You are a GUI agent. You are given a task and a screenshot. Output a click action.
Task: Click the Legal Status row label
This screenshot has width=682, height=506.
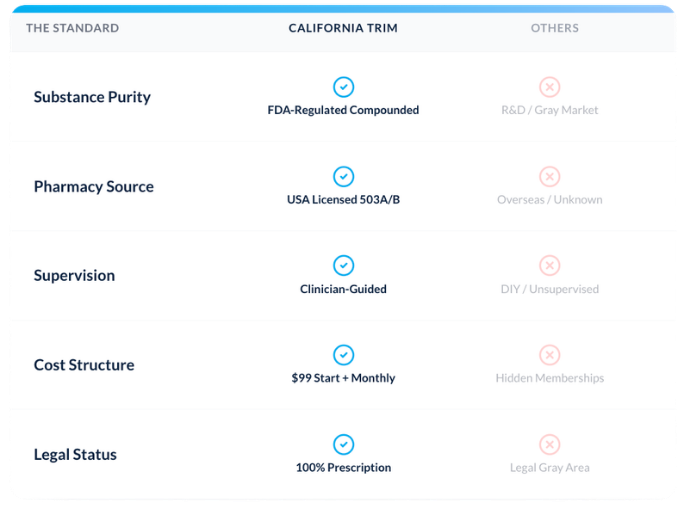tap(75, 455)
